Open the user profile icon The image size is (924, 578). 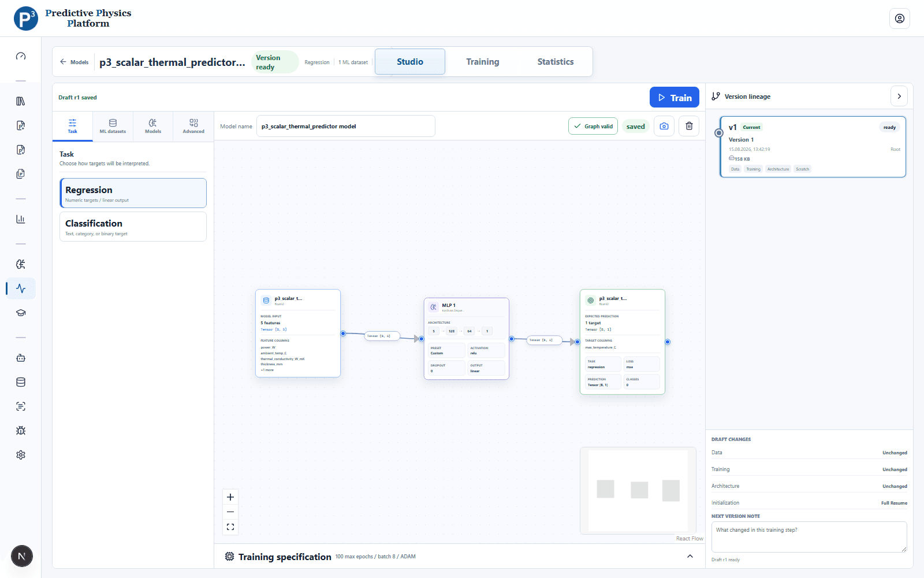click(900, 18)
